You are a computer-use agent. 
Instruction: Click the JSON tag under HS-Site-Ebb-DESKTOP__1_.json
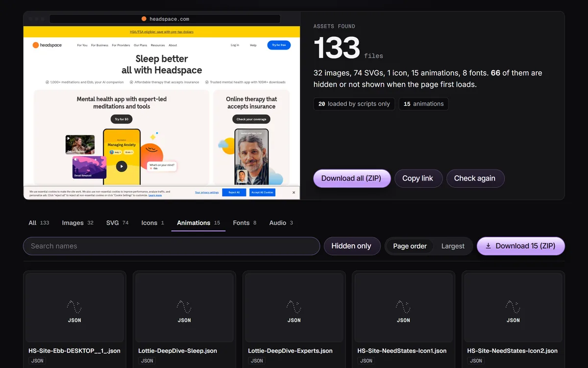point(37,361)
